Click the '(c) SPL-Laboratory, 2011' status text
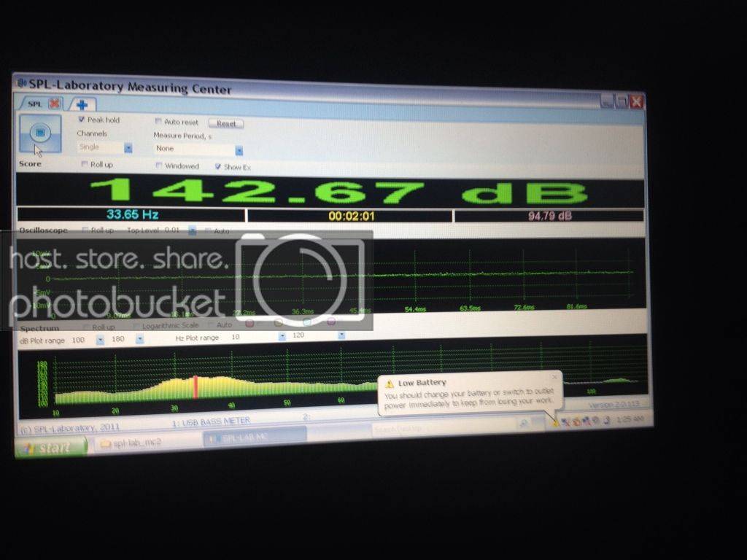This screenshot has width=747, height=560. tap(70, 427)
